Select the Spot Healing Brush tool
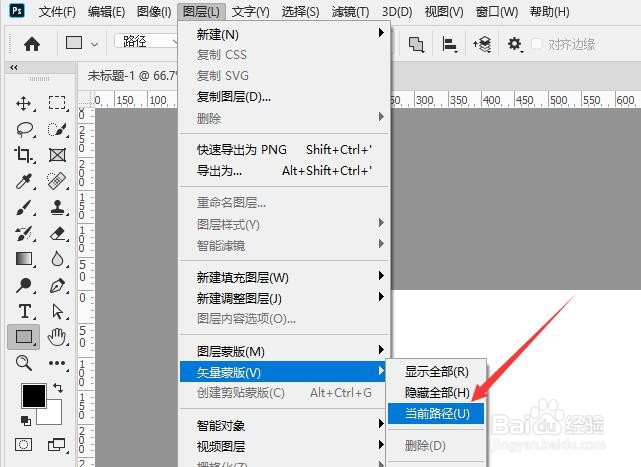The width and height of the screenshot is (641, 467). [57, 181]
